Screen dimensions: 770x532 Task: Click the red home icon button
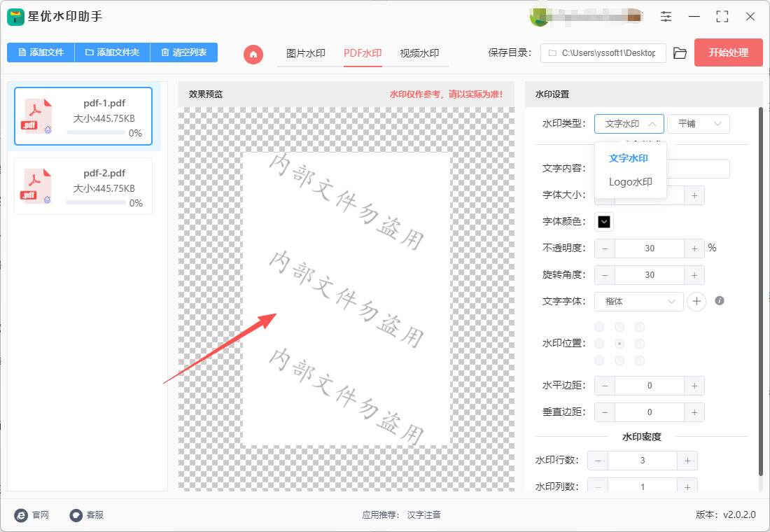(x=253, y=55)
